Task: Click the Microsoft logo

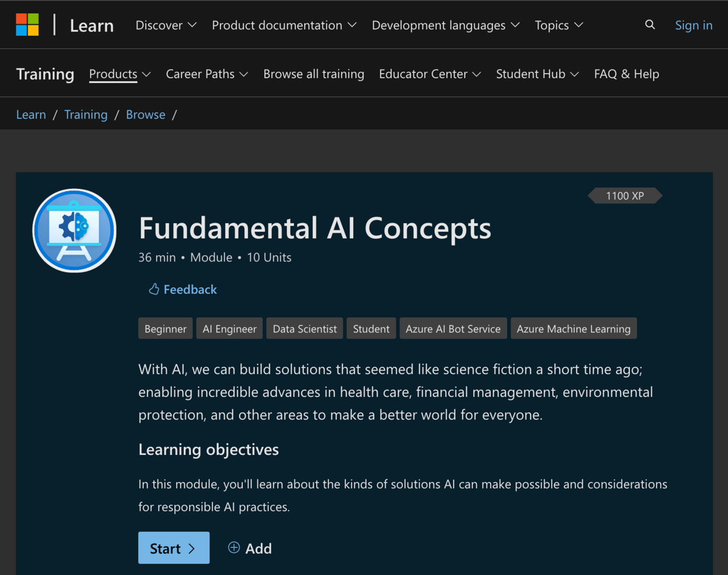Action: 27,25
